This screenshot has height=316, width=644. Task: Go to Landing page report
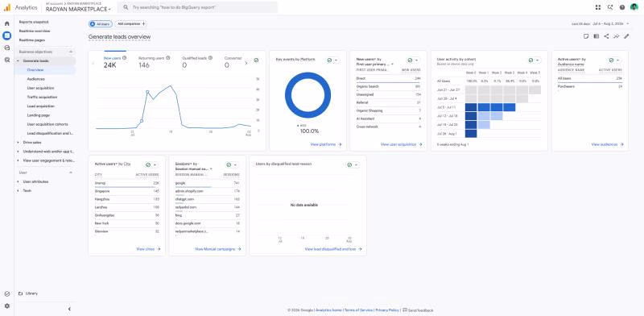[x=38, y=115]
